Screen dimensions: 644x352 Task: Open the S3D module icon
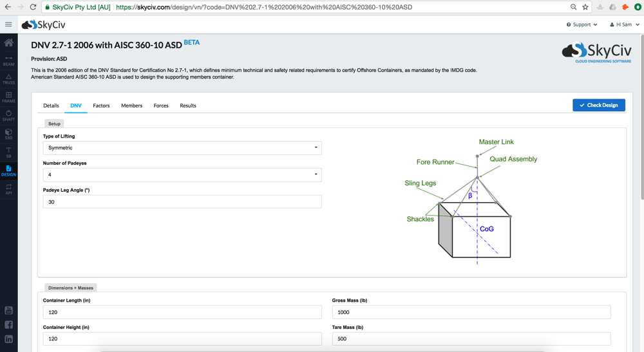click(x=8, y=134)
